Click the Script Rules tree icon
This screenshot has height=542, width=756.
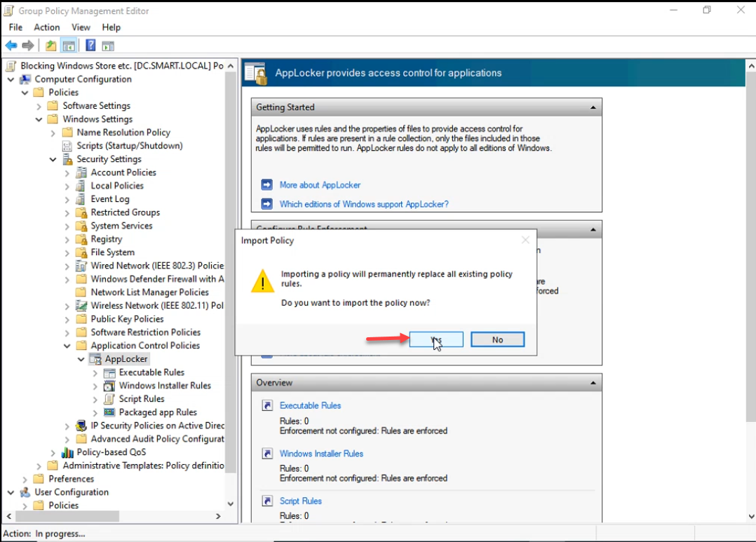coord(109,399)
